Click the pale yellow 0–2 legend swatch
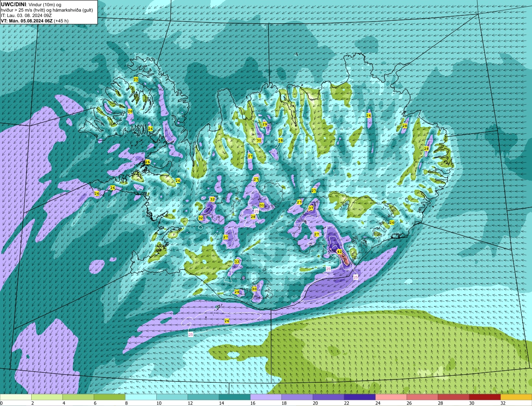The width and height of the screenshot is (532, 406). (x=15, y=397)
